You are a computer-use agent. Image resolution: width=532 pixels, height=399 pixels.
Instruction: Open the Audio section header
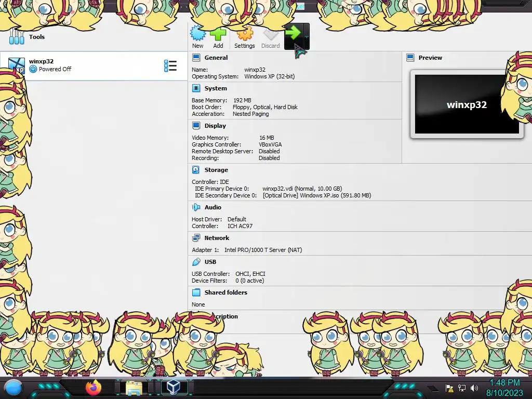(x=212, y=207)
